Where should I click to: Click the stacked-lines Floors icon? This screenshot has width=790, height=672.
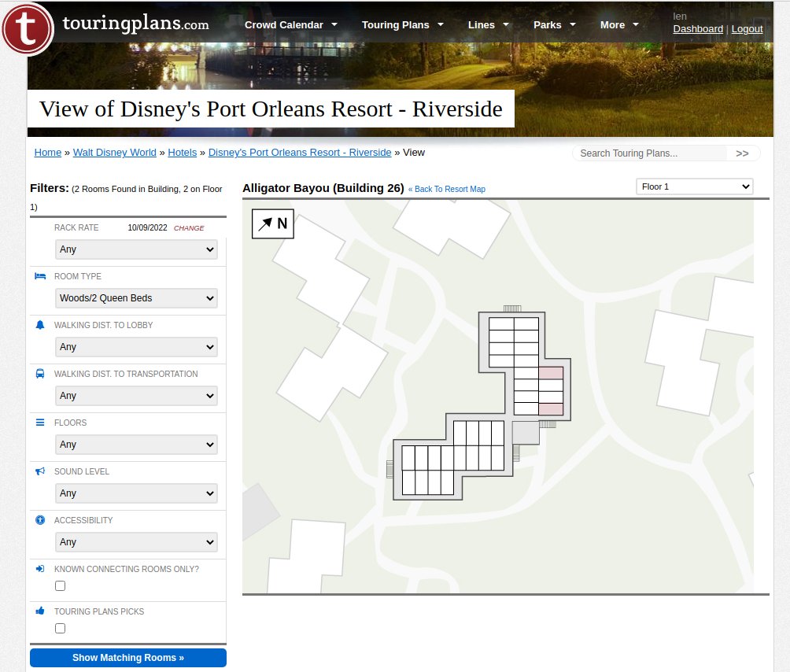tap(40, 423)
